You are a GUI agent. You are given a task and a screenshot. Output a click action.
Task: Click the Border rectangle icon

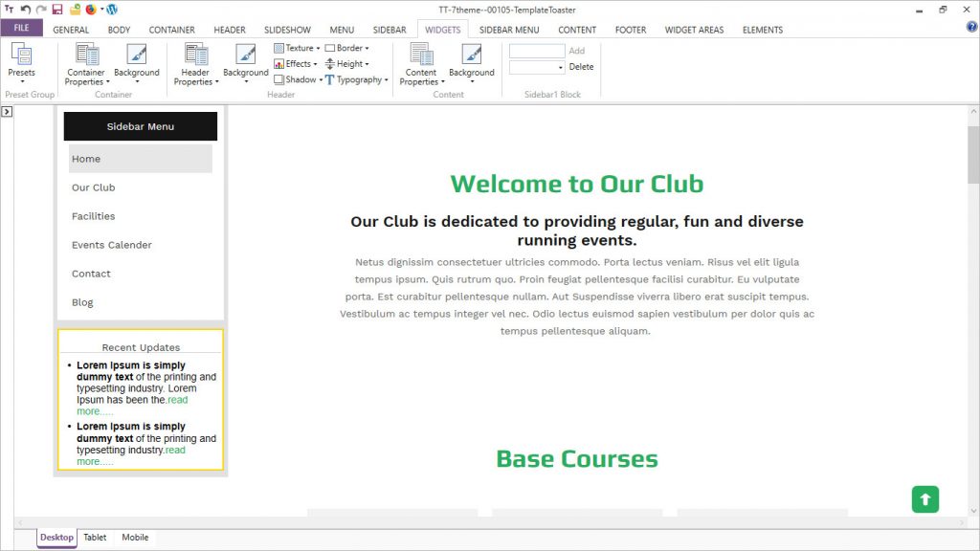(x=330, y=48)
